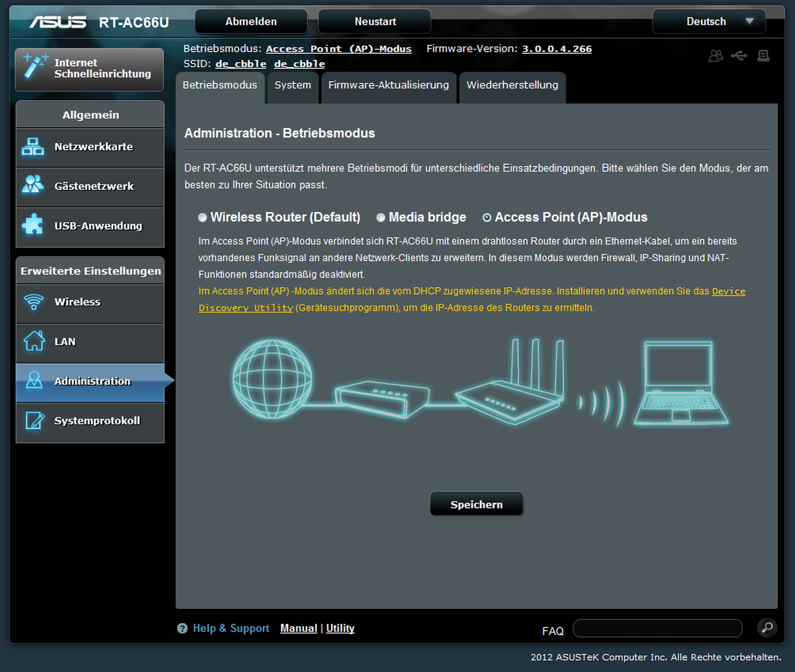
Task: Open Gästenetzwerk guest network icon
Action: (33, 185)
